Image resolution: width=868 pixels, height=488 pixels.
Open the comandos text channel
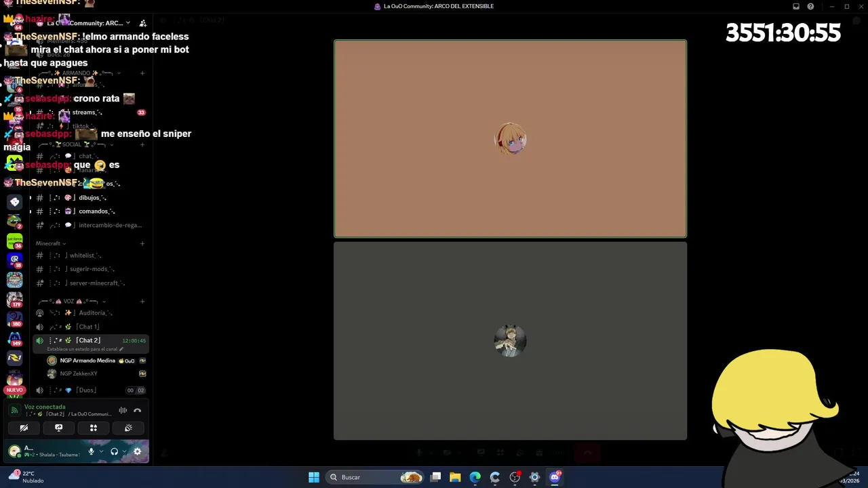(90, 211)
